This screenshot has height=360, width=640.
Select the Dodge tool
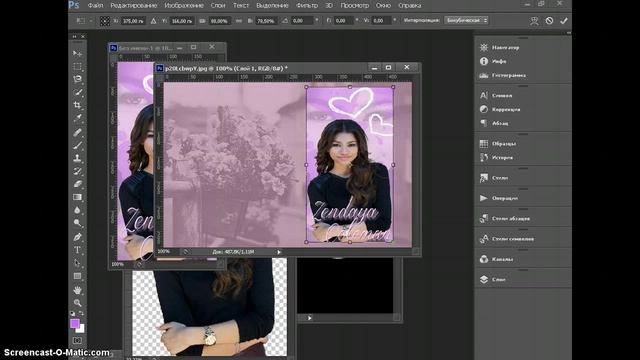click(77, 223)
